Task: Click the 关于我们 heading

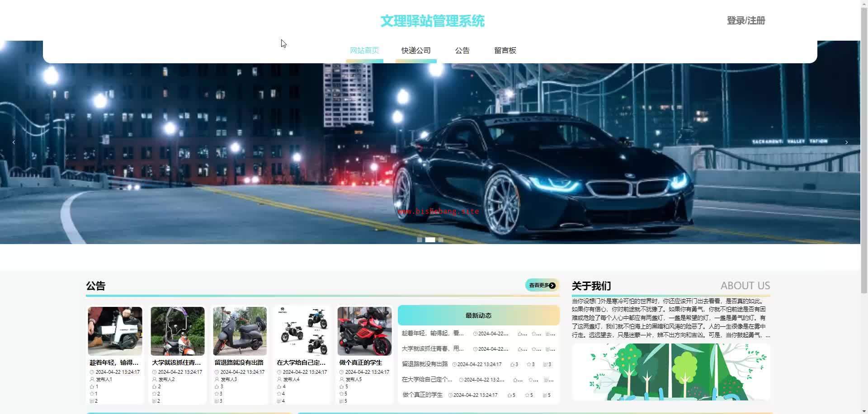Action: pyautogui.click(x=591, y=286)
